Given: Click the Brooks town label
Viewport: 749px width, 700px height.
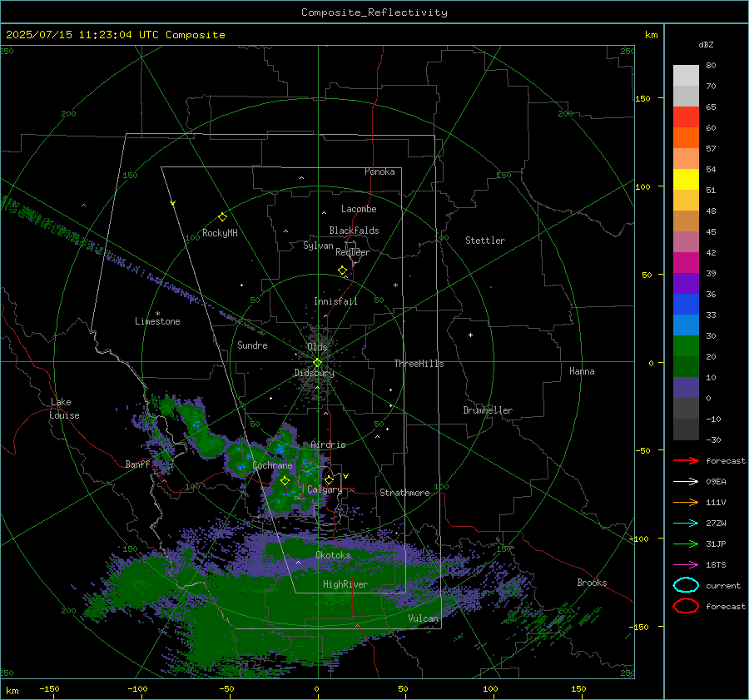Looking at the screenshot, I should (592, 583).
